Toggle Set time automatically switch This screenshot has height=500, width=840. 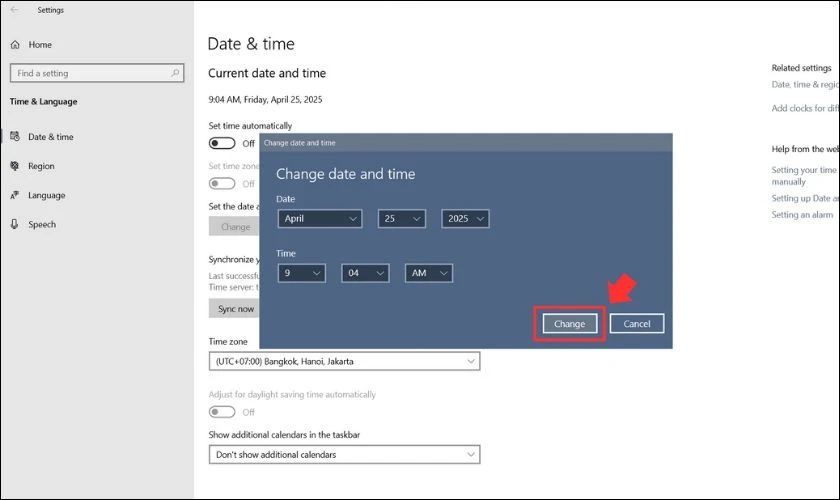(x=222, y=143)
